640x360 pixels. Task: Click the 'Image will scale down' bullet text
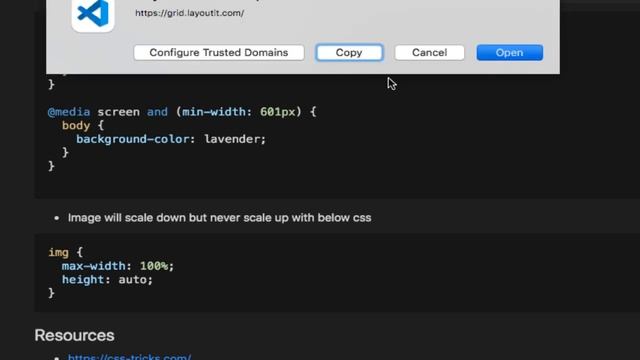[x=220, y=218]
